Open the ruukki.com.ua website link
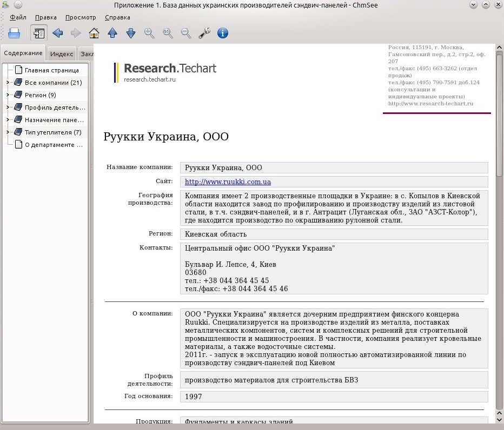Viewport: 504px width, 430px height. 228,182
